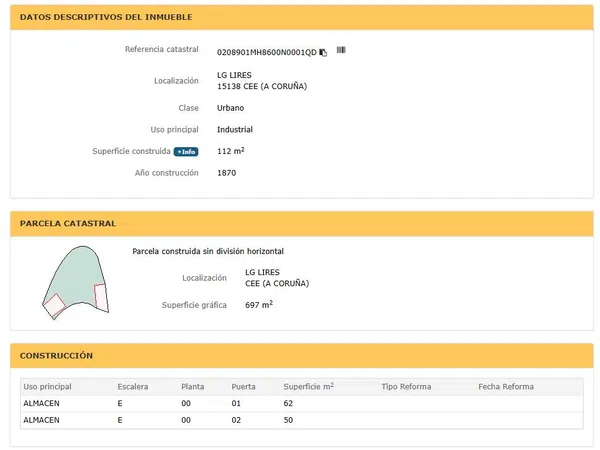
Task: Select cadastral reference 0208901MH8600N0001QD text
Action: click(267, 52)
